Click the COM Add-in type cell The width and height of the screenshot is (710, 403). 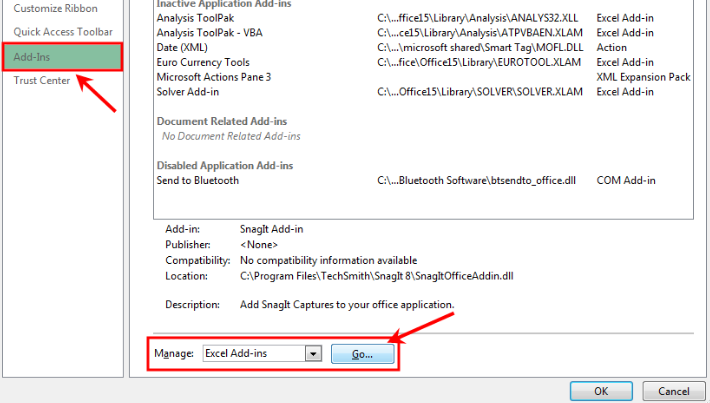click(626, 180)
